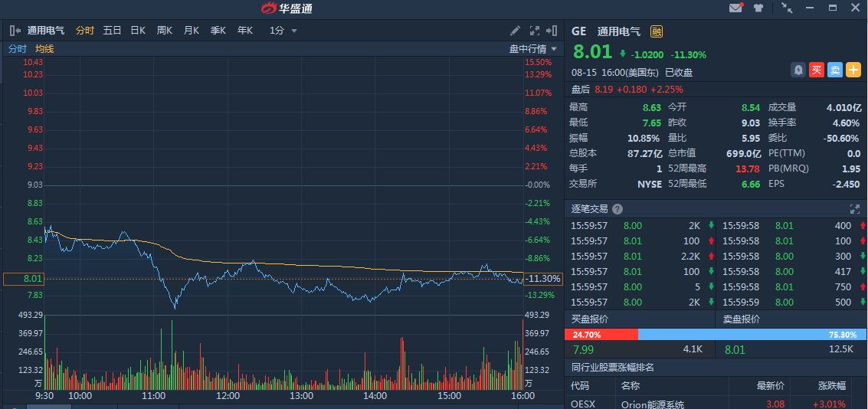Click the 卖 sell button

(835, 70)
